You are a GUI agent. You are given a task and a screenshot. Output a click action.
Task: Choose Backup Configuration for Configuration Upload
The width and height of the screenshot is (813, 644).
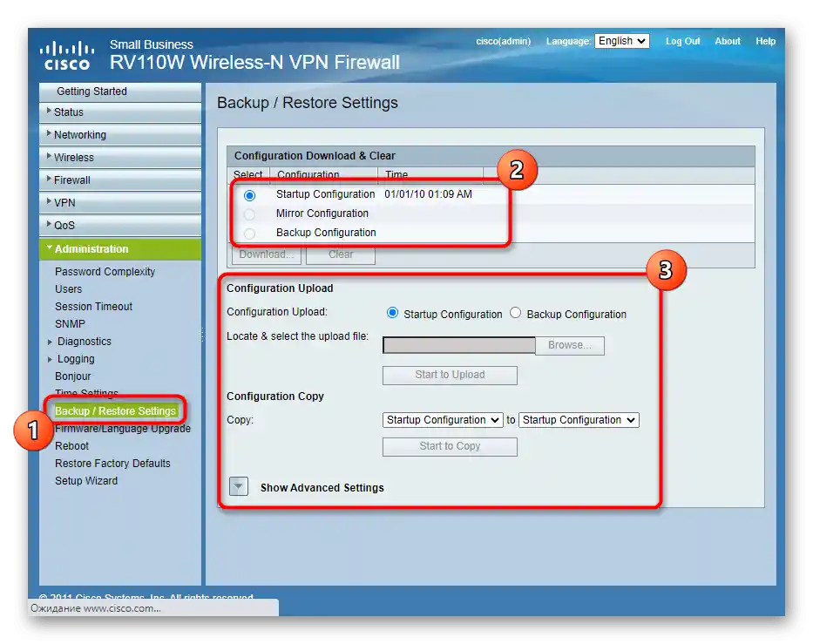point(515,313)
